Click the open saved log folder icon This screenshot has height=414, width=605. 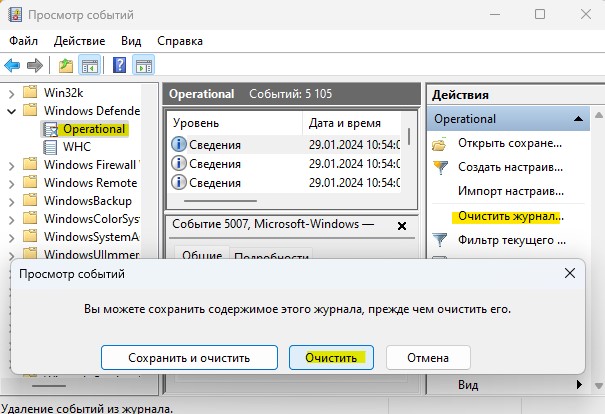pos(439,144)
